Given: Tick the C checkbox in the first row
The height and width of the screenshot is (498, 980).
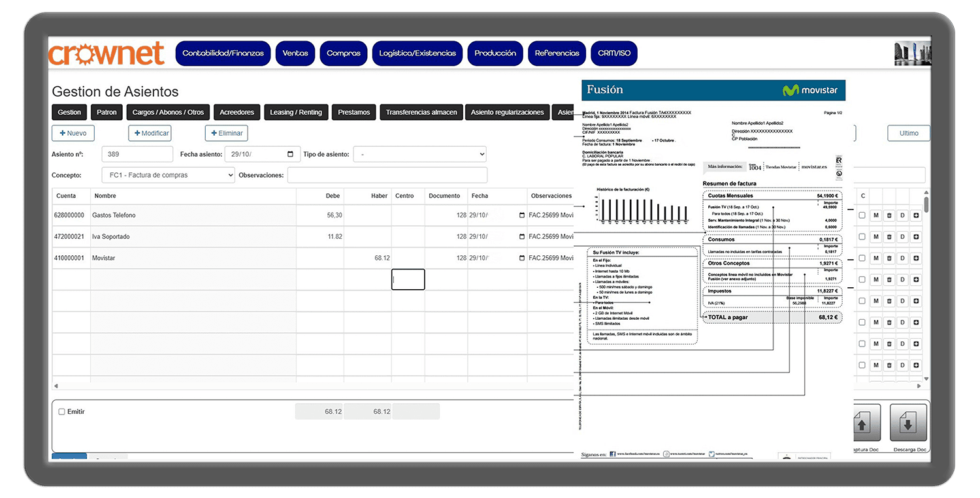Looking at the screenshot, I should [x=862, y=215].
